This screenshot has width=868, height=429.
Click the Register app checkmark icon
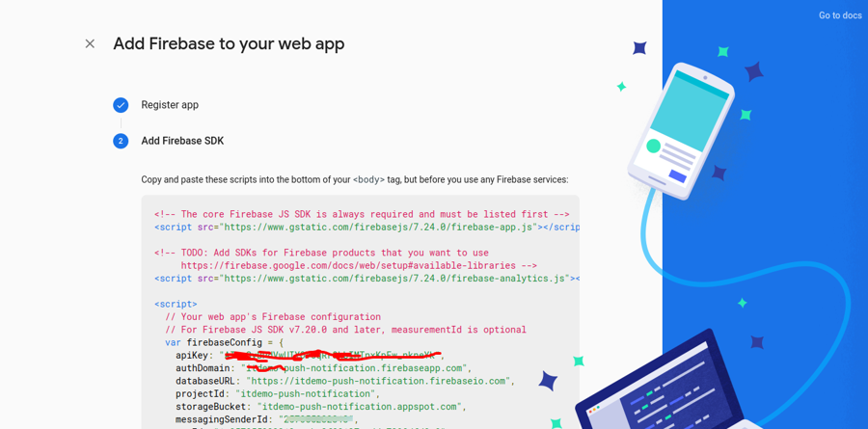[121, 105]
